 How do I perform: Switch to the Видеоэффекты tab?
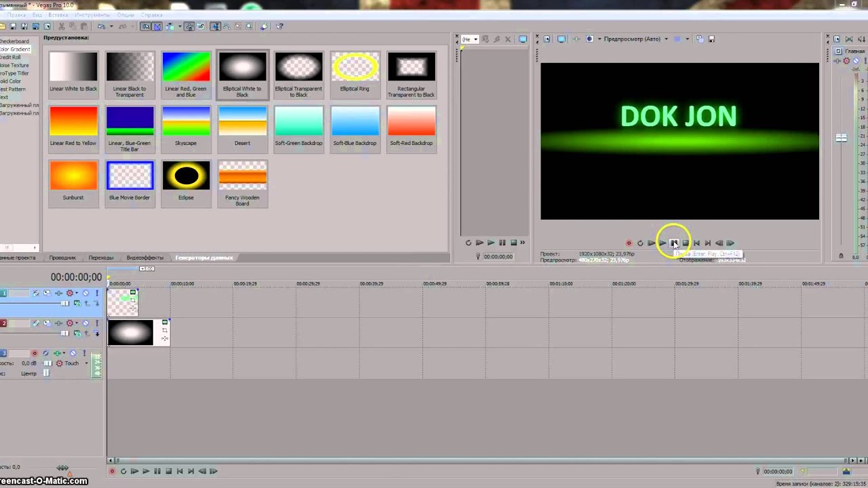point(144,258)
